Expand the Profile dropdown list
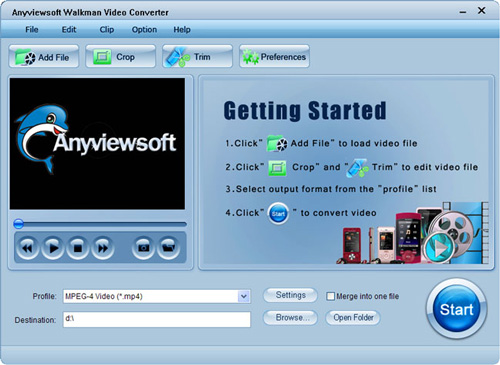Image resolution: width=500 pixels, height=365 pixels. 244,296
